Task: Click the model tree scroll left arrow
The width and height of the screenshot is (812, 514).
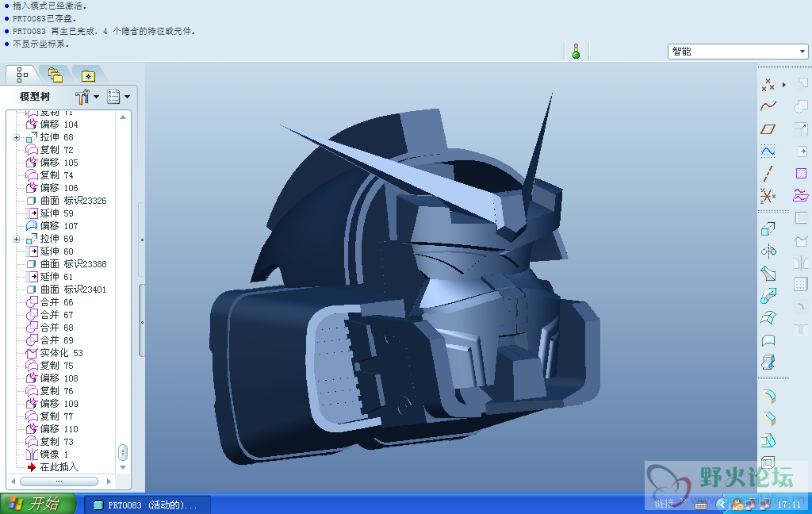Action: pyautogui.click(x=13, y=481)
